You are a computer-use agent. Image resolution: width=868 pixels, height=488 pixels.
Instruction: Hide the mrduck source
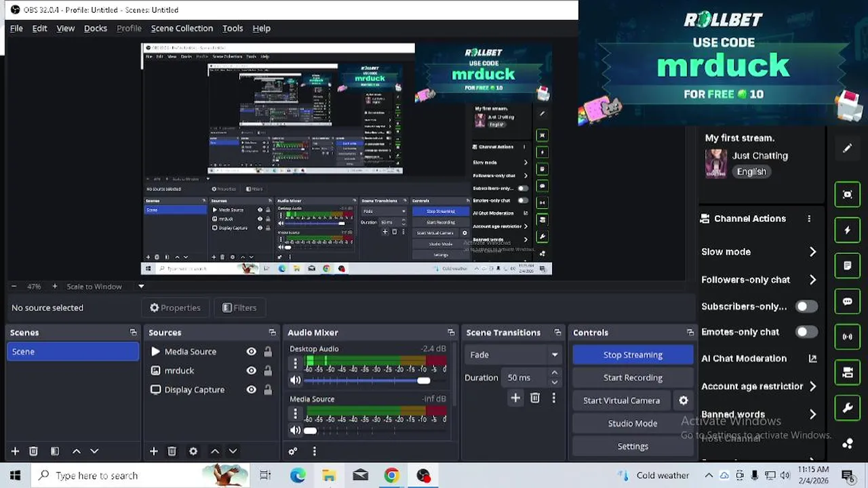tap(252, 371)
